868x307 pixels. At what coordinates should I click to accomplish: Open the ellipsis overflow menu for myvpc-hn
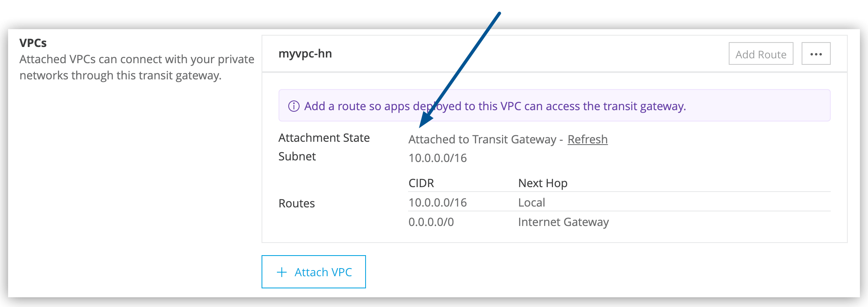coord(816,53)
